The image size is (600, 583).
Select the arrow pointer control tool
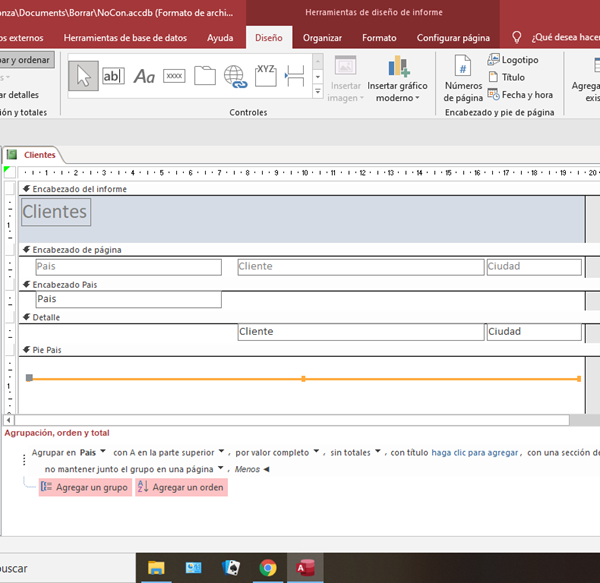click(x=84, y=76)
